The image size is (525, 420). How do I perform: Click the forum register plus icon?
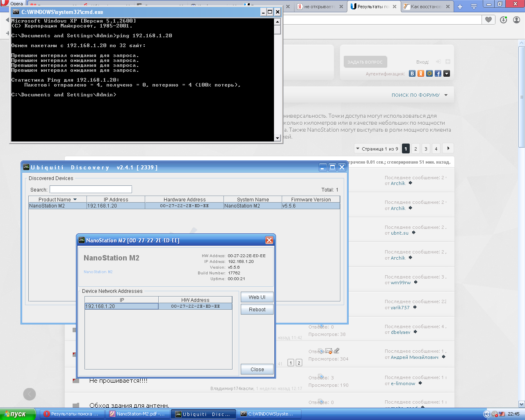coord(448,62)
